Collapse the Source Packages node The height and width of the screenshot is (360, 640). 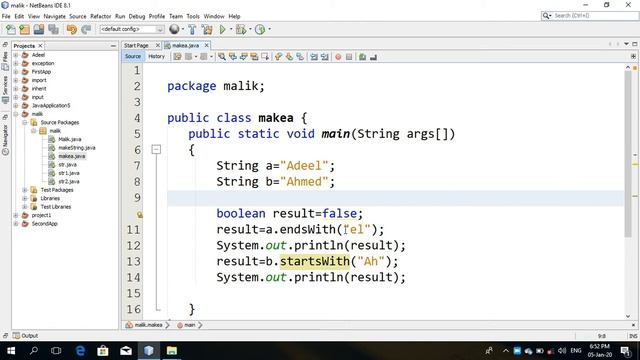pos(24,122)
